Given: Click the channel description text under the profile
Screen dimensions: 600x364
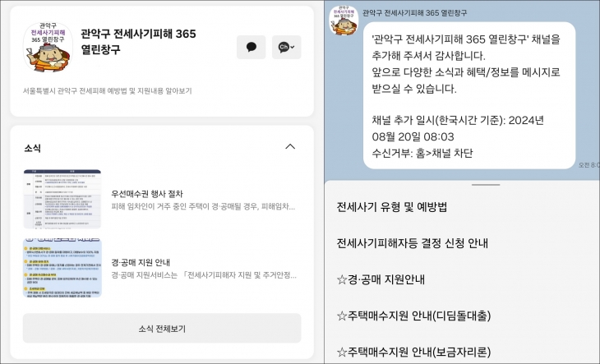Looking at the screenshot, I should (107, 91).
